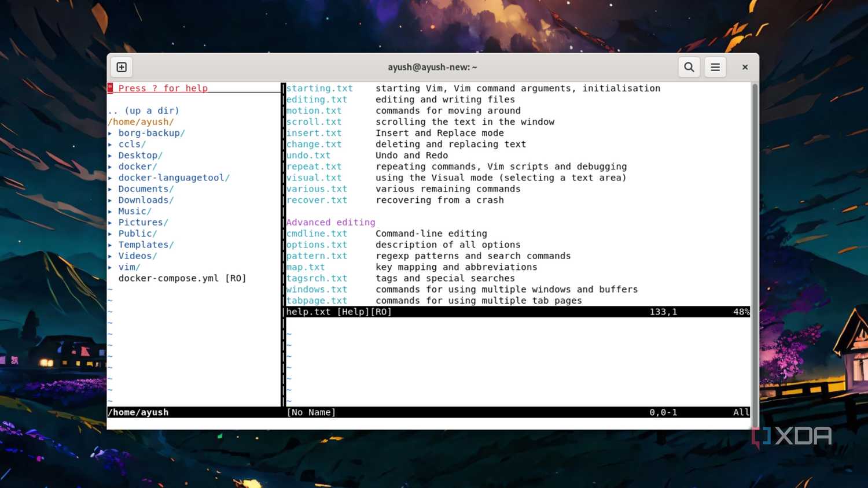Expand the docker-languagetool folder arrow
868x488 pixels.
[x=110, y=178]
